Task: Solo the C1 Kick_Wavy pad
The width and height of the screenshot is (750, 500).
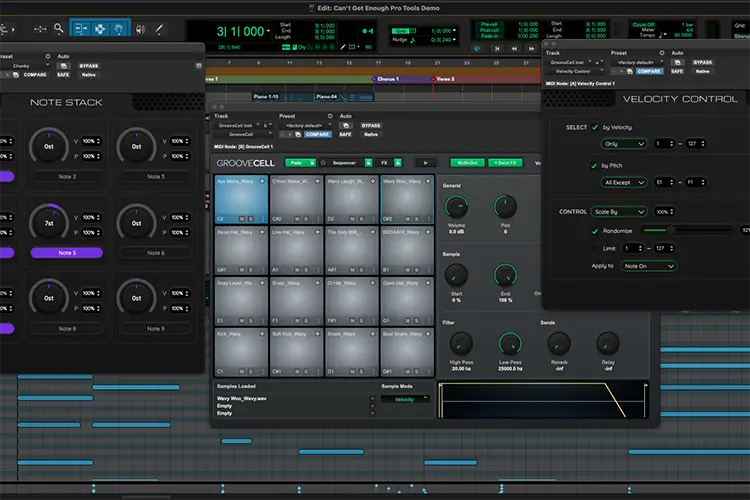Action: coord(251,371)
